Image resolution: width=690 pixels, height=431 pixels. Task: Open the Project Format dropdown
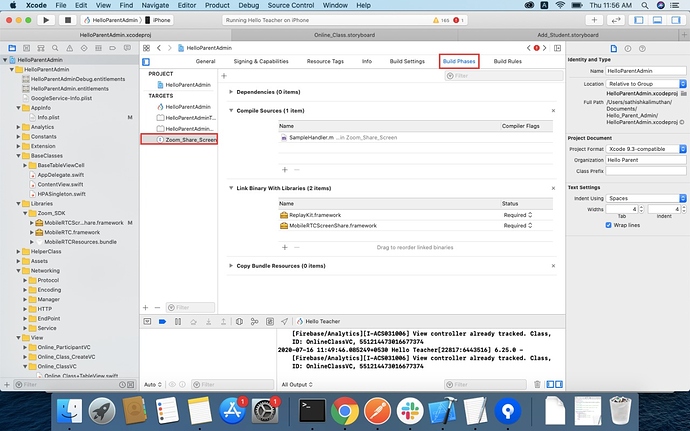click(x=646, y=149)
